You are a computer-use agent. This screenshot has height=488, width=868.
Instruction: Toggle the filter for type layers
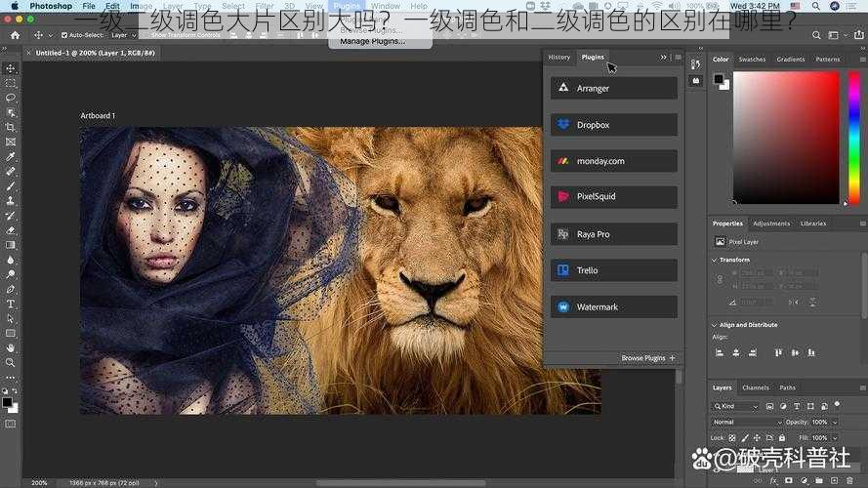(797, 406)
